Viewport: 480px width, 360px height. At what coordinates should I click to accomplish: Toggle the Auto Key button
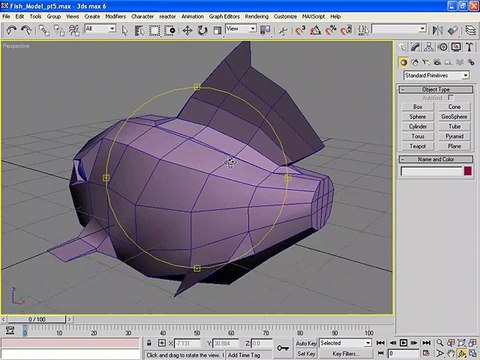306,343
